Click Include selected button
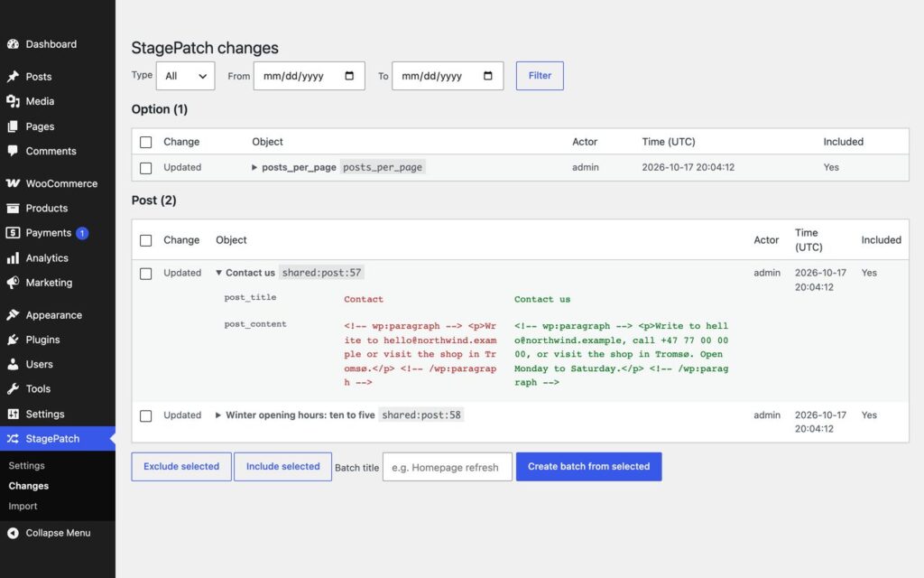924x578 pixels. [282, 467]
